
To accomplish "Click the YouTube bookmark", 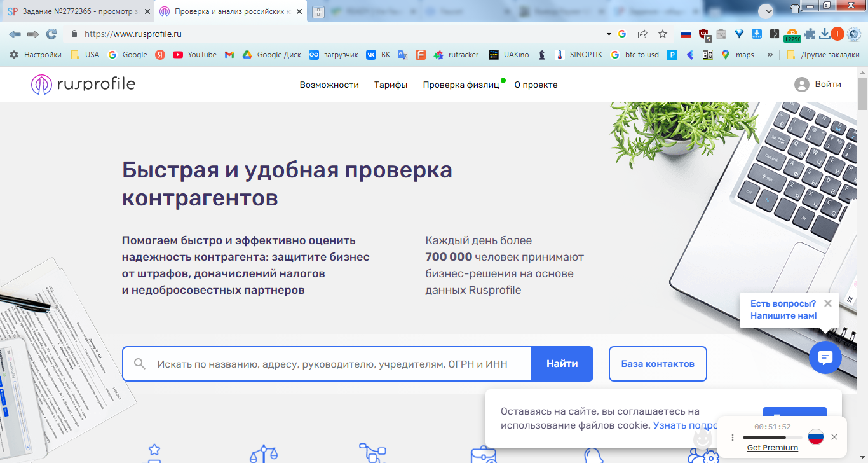I will 194,55.
